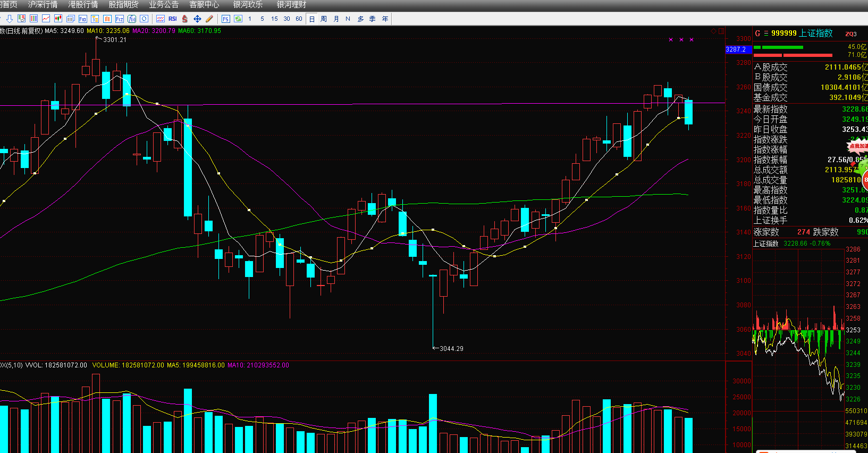868x453 pixels.
Task: Click the Fiz toolbar icon
Action: point(120,19)
